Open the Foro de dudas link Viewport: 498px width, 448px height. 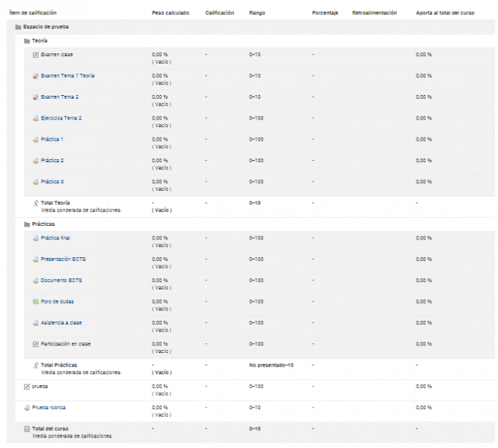(x=57, y=301)
